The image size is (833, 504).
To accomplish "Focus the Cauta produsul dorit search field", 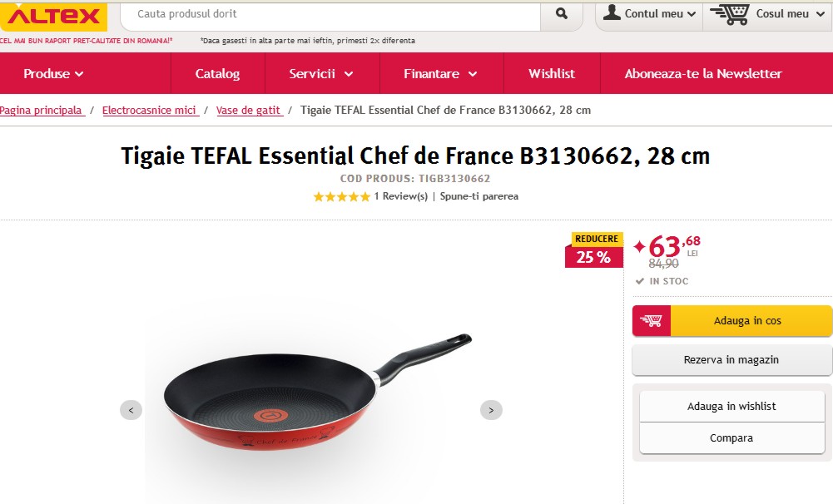I will [x=330, y=14].
